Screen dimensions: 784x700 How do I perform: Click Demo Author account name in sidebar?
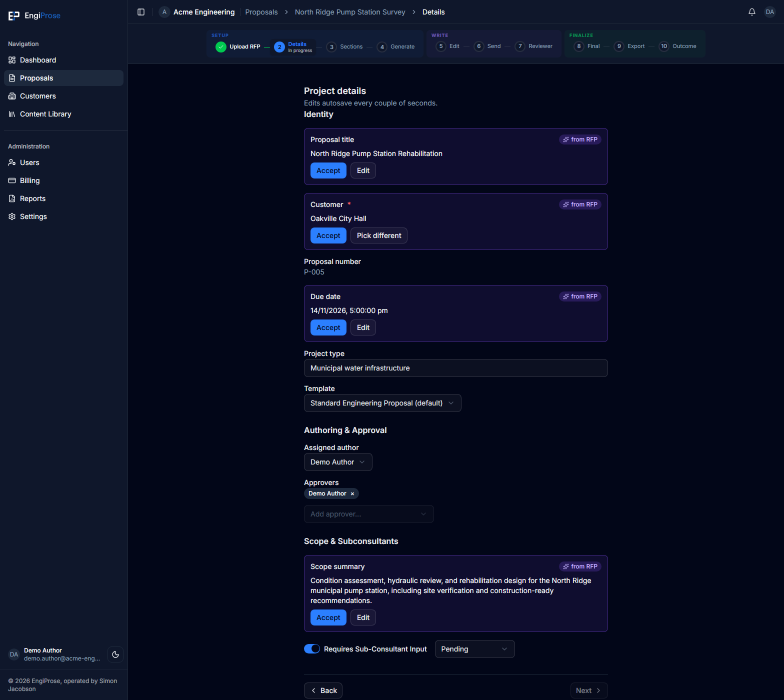pos(43,650)
